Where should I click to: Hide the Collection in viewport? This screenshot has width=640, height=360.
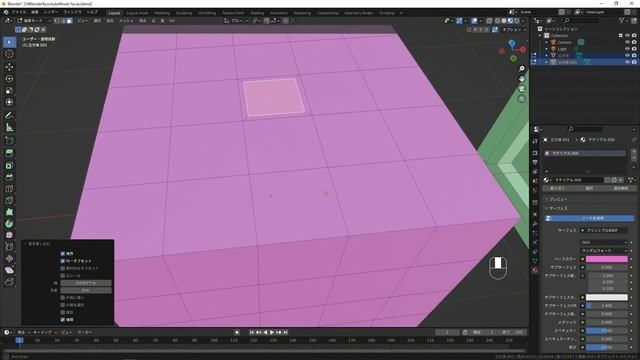[x=627, y=36]
